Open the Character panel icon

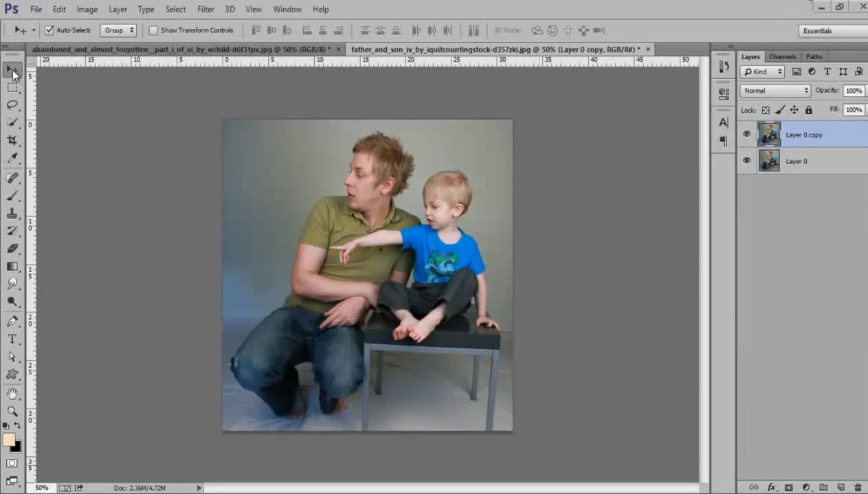pyautogui.click(x=724, y=122)
